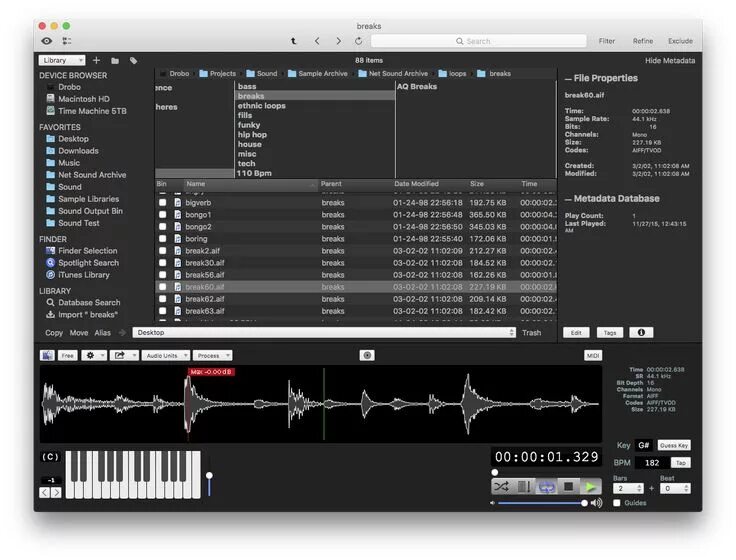The height and width of the screenshot is (560, 736).
Task: Click the new folder icon
Action: 115,61
